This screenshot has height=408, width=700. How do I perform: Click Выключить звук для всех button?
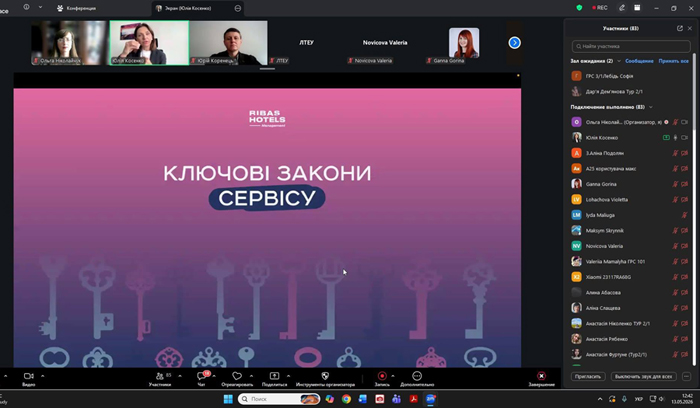click(x=643, y=376)
